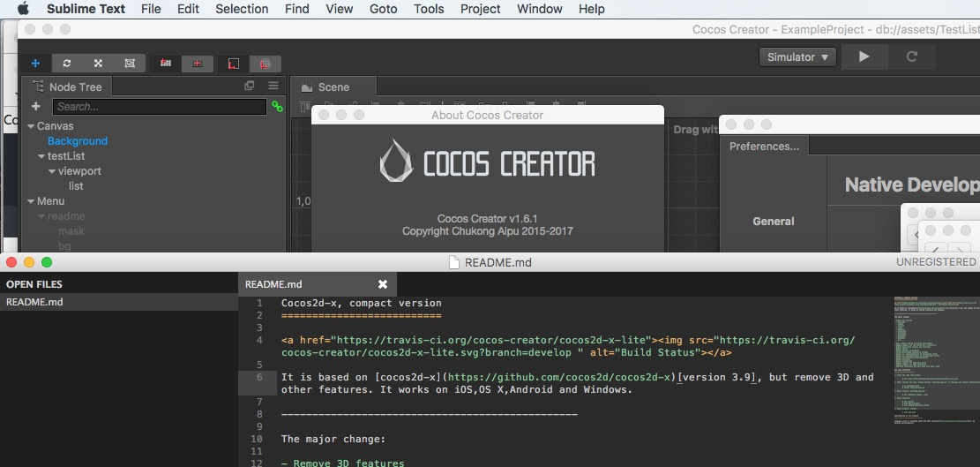The image size is (980, 467).
Task: Click the "Cocos2d-x, compact version" heading line
Action: [x=362, y=303]
